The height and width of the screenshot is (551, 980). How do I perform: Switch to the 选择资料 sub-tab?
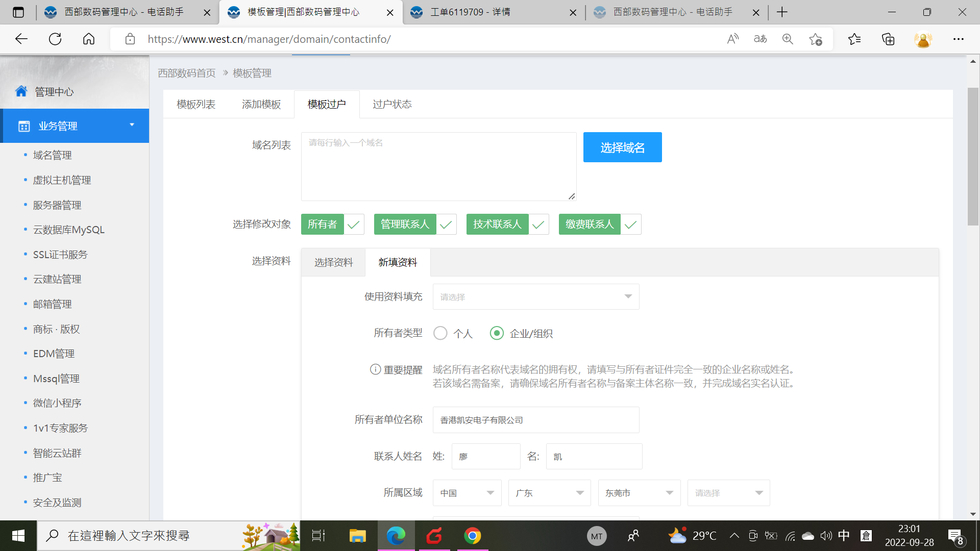tap(333, 263)
